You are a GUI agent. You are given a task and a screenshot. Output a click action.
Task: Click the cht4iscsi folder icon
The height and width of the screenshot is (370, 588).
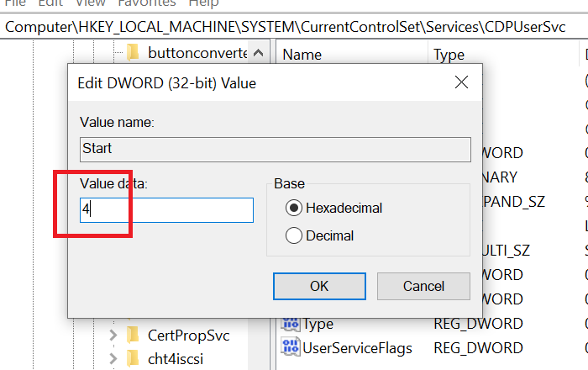pos(132,359)
